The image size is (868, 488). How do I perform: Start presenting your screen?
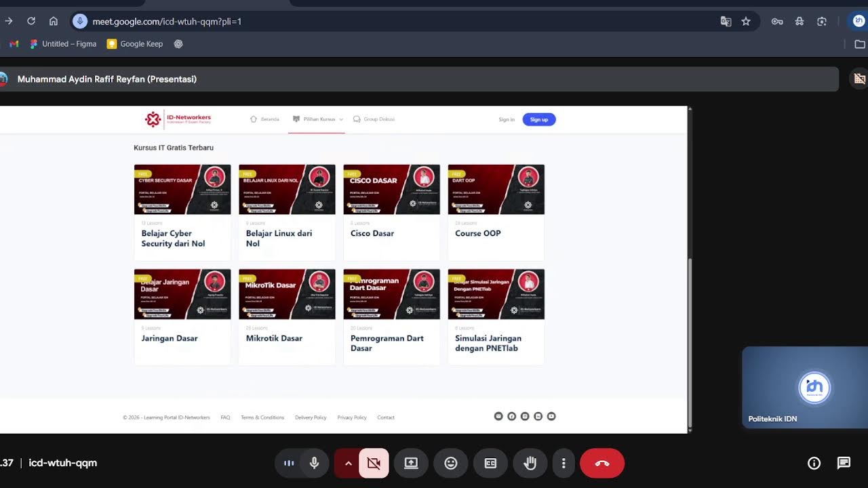tap(411, 464)
